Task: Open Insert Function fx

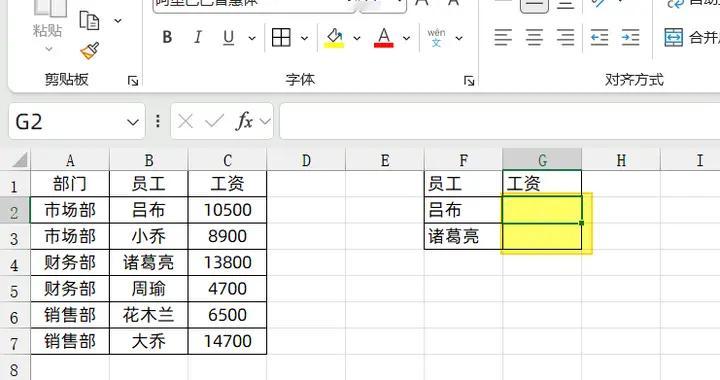Action: 244,122
